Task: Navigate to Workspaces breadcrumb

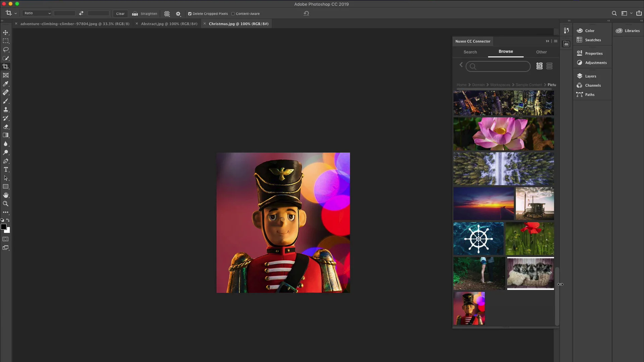Action: [x=500, y=85]
